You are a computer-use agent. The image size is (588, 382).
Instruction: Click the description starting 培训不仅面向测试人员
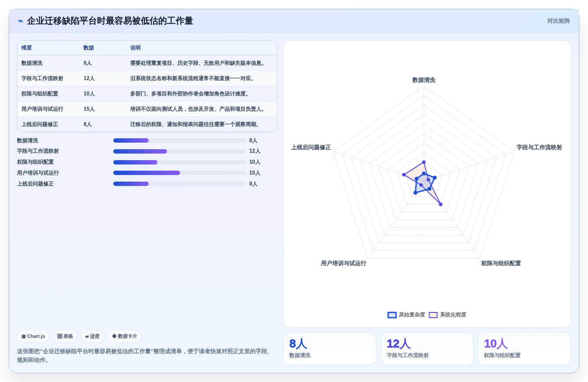(x=198, y=109)
